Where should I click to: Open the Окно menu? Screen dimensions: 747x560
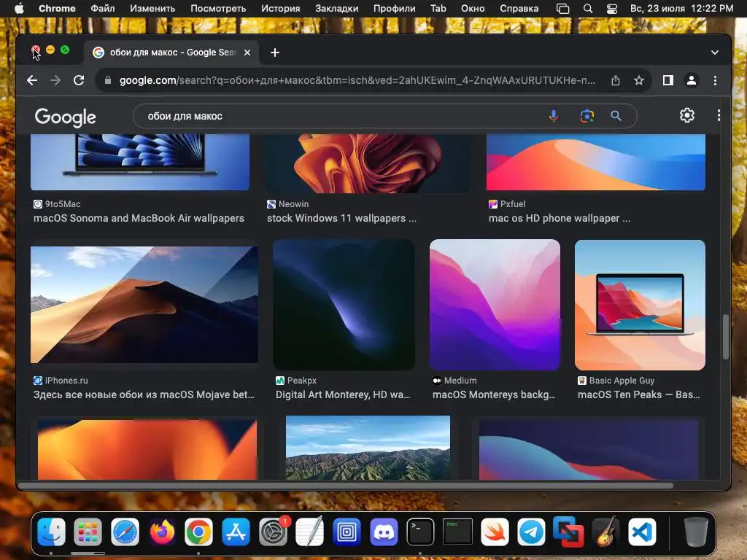(473, 9)
